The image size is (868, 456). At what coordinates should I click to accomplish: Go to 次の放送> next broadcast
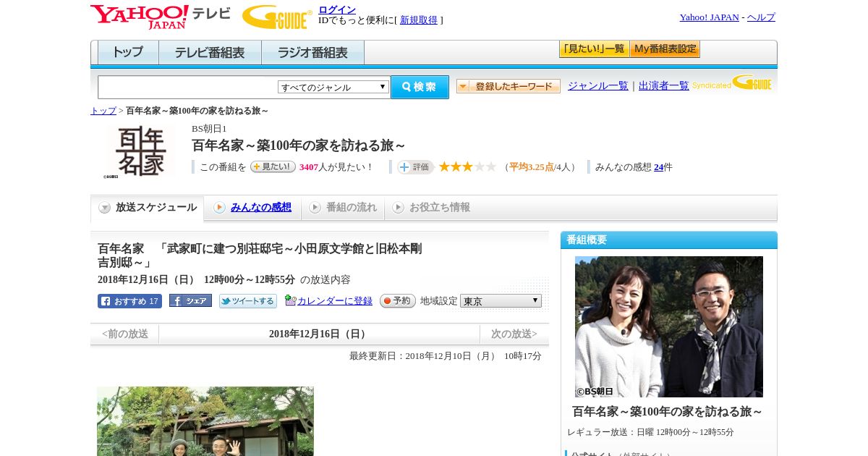[514, 334]
